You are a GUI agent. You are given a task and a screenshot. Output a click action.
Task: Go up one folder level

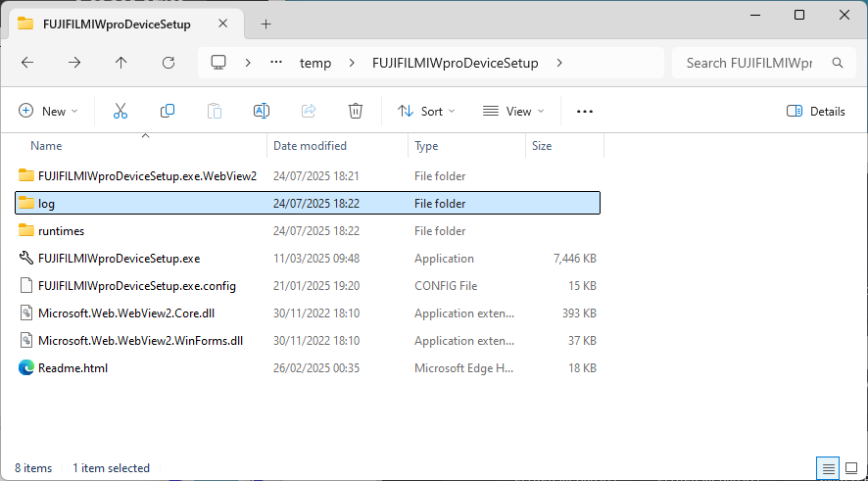pos(121,63)
